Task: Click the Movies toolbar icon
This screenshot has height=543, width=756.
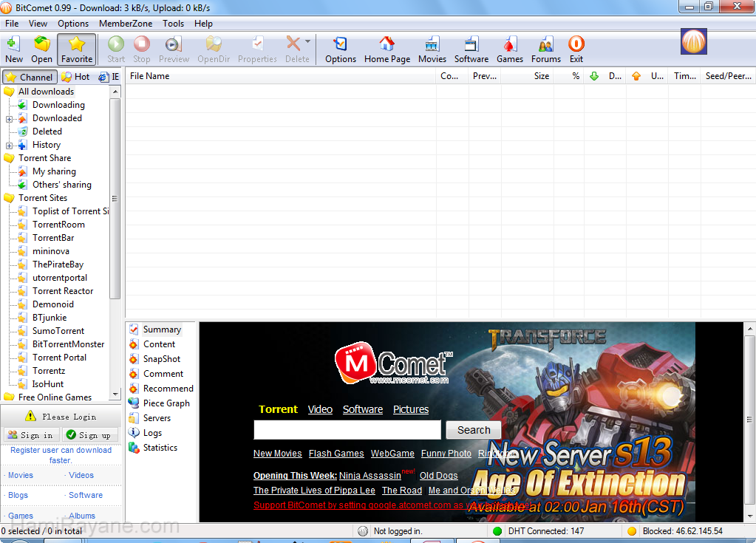Action: point(432,49)
